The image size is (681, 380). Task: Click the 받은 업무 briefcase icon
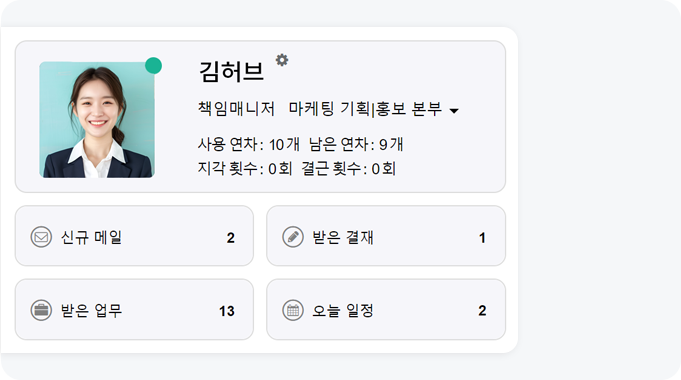[x=41, y=311]
